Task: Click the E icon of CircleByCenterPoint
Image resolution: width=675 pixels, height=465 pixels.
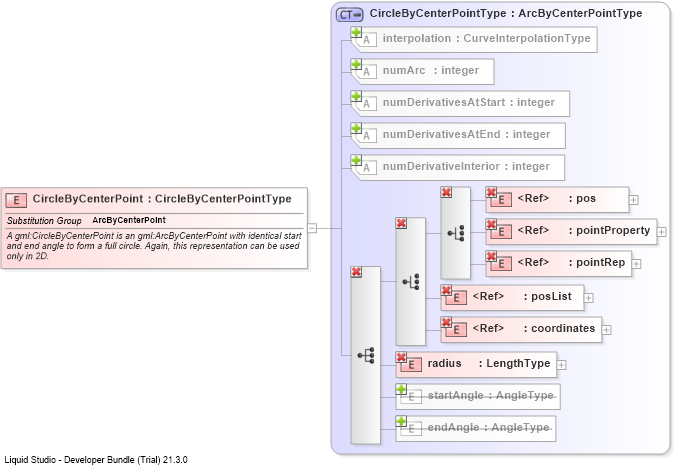Action: pos(16,200)
